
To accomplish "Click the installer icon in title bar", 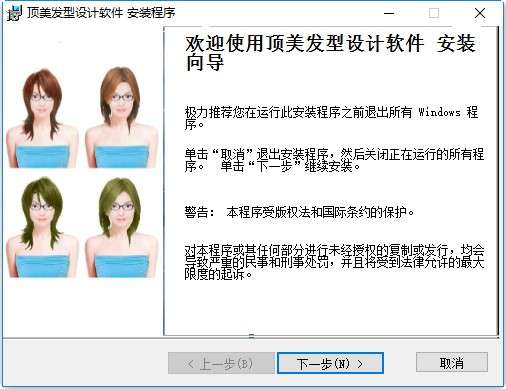I will pos(14,13).
